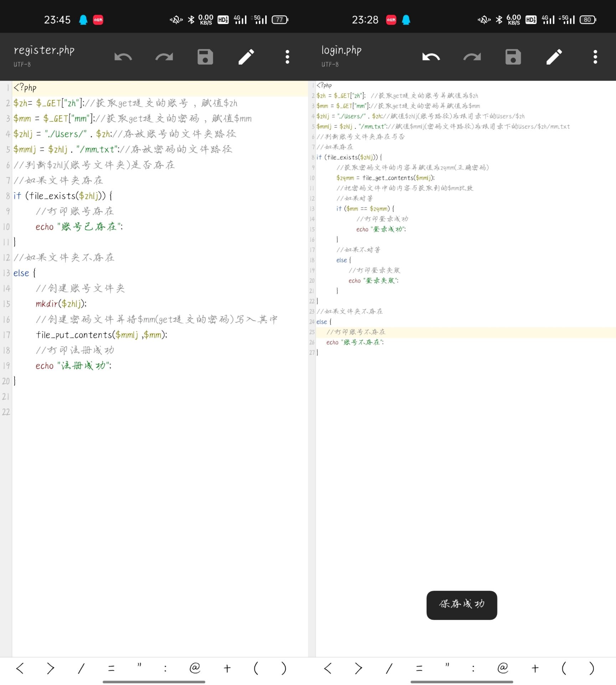Tap the login.php file title
This screenshot has width=616, height=685.
click(x=342, y=50)
